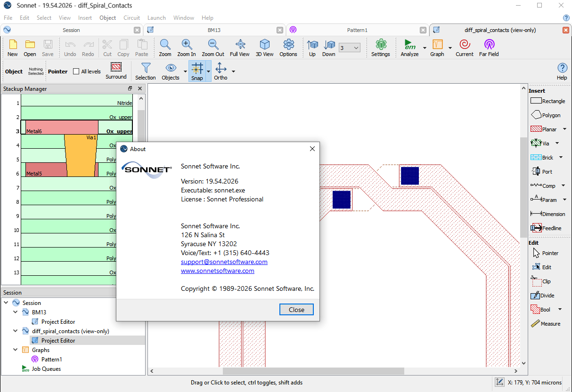Image resolution: width=572 pixels, height=392 pixels.
Task: Open a project file from the toolbar
Action: 30,48
